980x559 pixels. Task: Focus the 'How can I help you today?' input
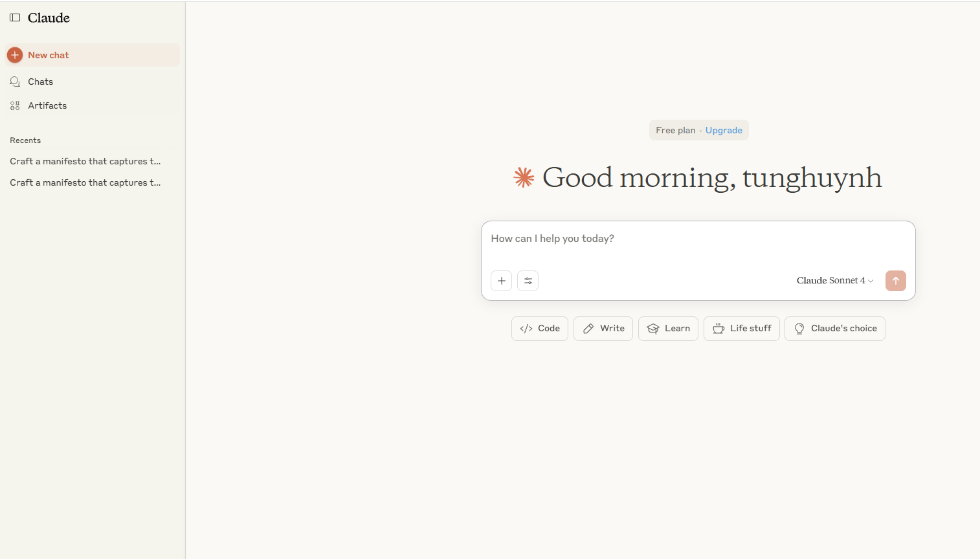tap(698, 239)
